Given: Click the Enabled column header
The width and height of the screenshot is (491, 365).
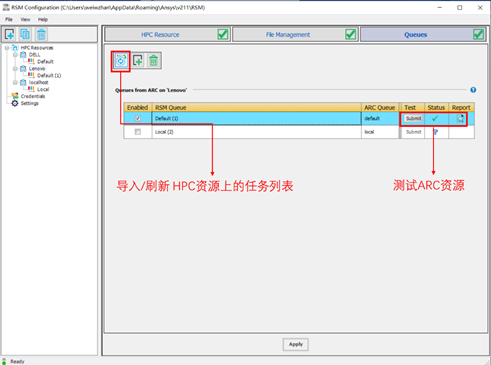Looking at the screenshot, I should pyautogui.click(x=138, y=107).
